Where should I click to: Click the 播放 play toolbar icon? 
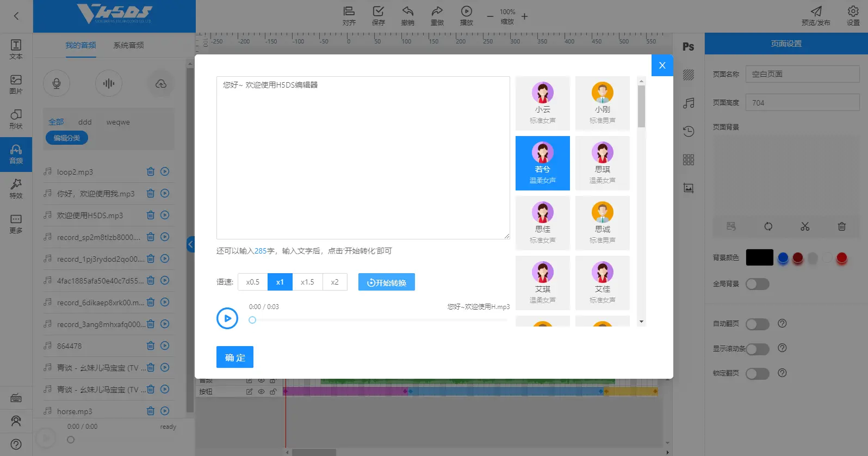point(467,16)
